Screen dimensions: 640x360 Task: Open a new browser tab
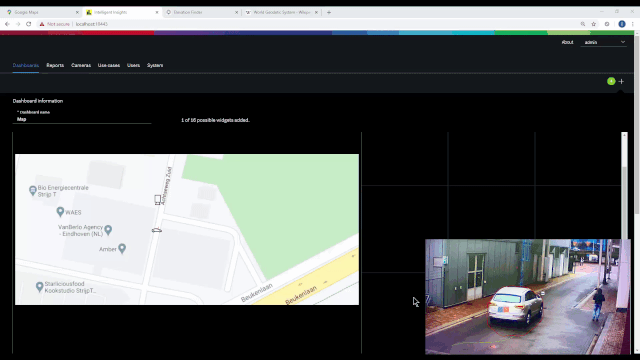[329, 12]
